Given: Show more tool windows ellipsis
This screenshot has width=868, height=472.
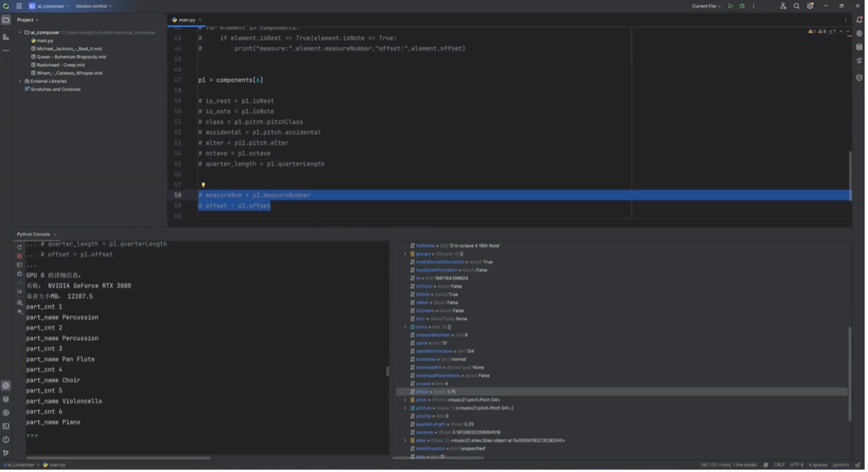Looking at the screenshot, I should 6,50.
